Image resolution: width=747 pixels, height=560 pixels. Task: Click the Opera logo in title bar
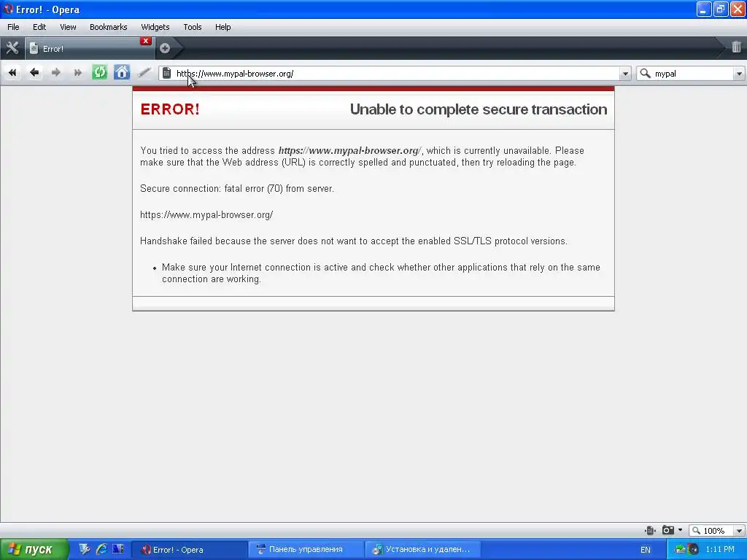(x=8, y=9)
